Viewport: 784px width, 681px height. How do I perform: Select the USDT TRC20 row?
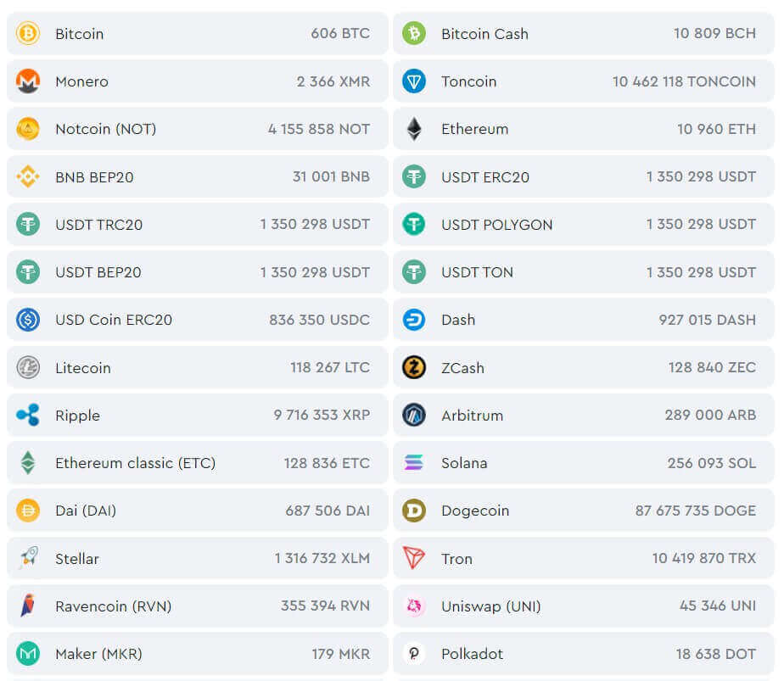click(x=197, y=225)
